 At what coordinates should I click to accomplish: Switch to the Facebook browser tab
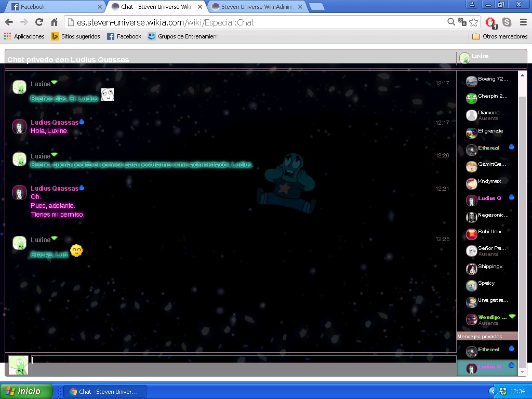pos(52,7)
